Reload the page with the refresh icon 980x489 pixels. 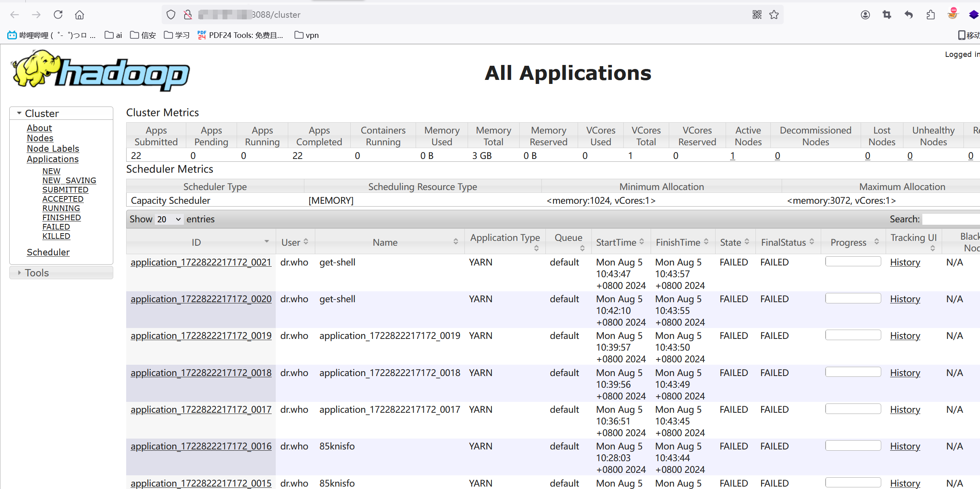coord(58,15)
